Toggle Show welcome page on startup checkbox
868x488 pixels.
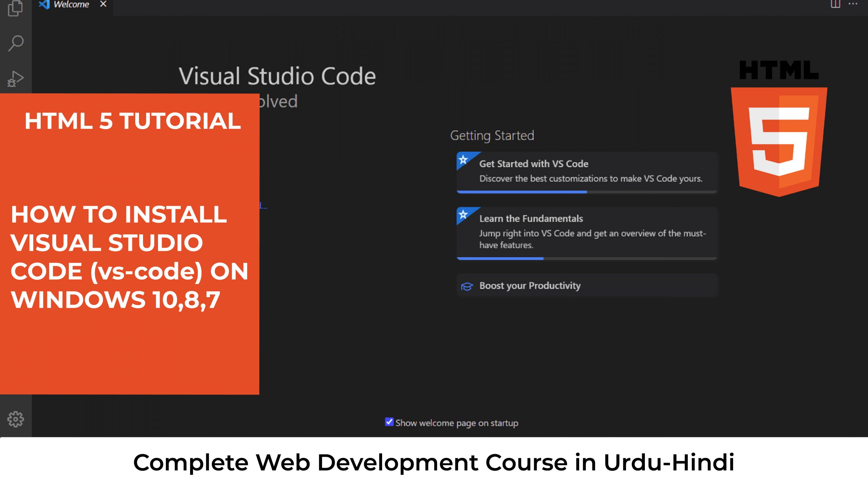pyautogui.click(x=389, y=422)
